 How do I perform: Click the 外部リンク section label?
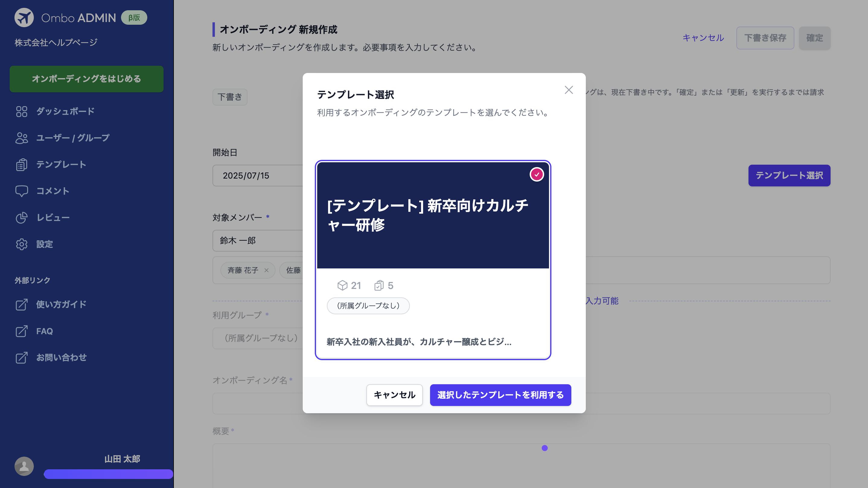tap(32, 280)
